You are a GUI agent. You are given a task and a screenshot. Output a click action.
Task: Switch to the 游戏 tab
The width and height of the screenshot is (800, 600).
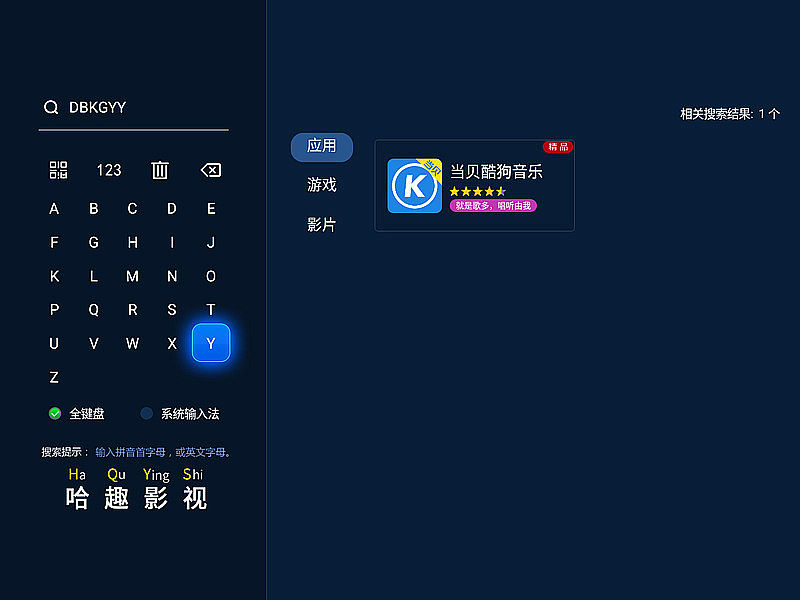point(322,185)
